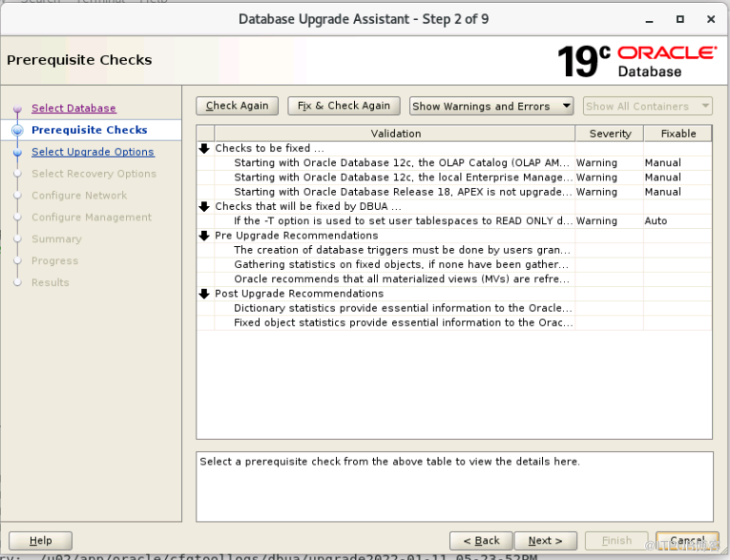Image resolution: width=730 pixels, height=560 pixels.
Task: Click the prerequisite check details text area
Action: pyautogui.click(x=454, y=487)
